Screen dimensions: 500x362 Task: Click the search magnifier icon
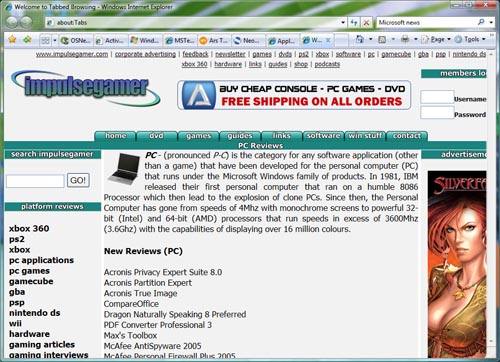tap(481, 22)
